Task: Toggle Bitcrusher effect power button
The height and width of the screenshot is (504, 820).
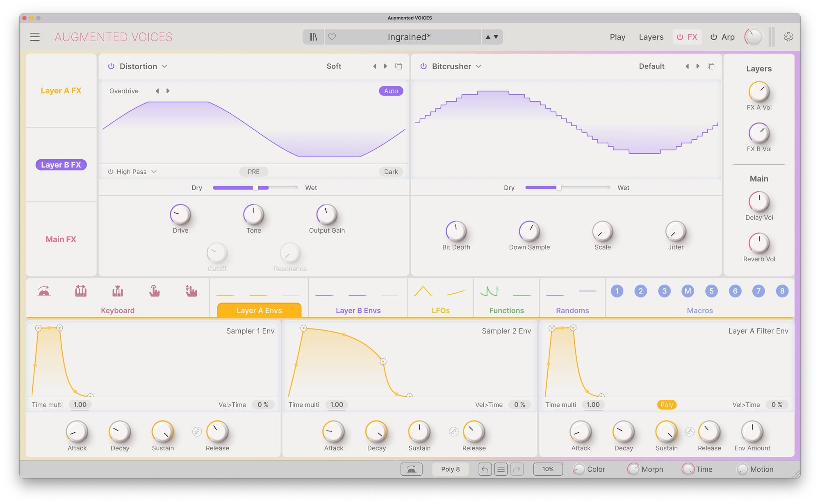Action: tap(424, 66)
